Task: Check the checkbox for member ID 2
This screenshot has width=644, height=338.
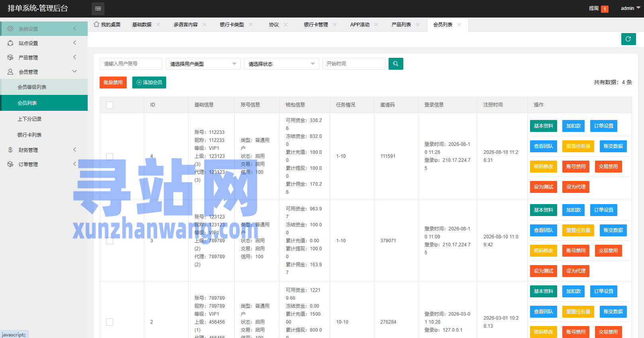Action: pos(110,322)
